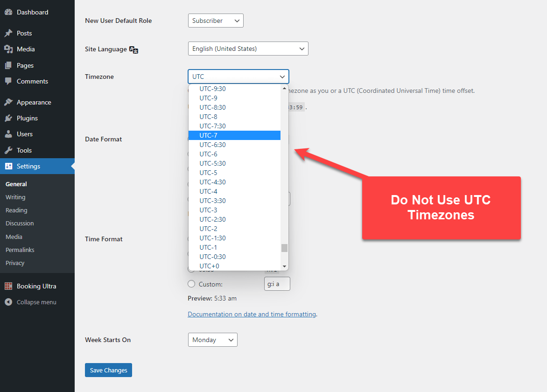Open Tools menu item label
Image resolution: width=547 pixels, height=392 pixels.
[24, 150]
